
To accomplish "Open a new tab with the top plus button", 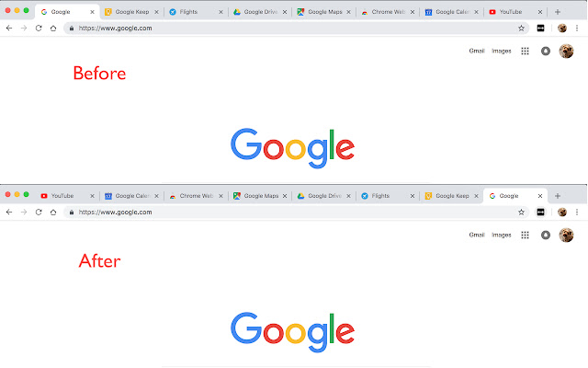I will (558, 12).
